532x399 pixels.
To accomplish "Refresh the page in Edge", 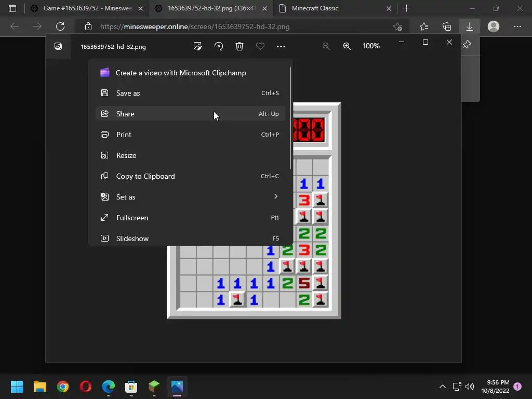I will pos(60,26).
